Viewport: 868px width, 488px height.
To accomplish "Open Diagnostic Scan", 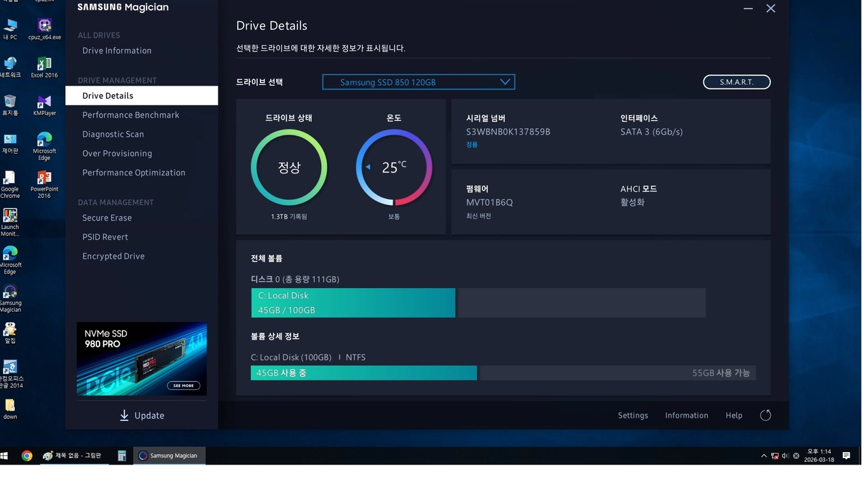I will coord(113,134).
